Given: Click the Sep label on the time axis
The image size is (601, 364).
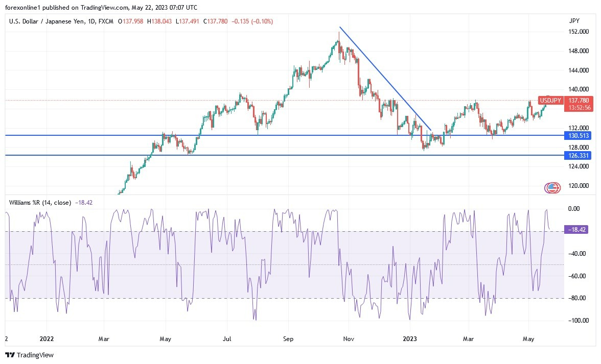Looking at the screenshot, I should (x=288, y=338).
